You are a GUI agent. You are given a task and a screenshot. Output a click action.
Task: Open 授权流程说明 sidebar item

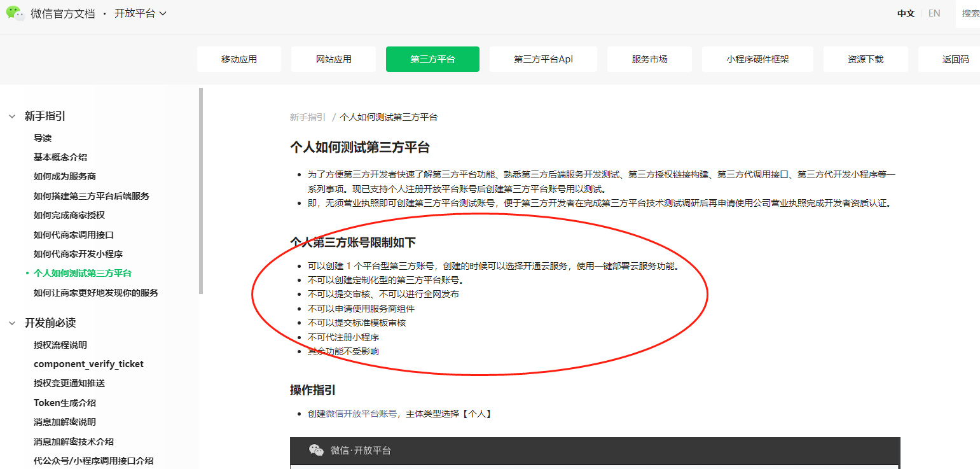point(60,345)
